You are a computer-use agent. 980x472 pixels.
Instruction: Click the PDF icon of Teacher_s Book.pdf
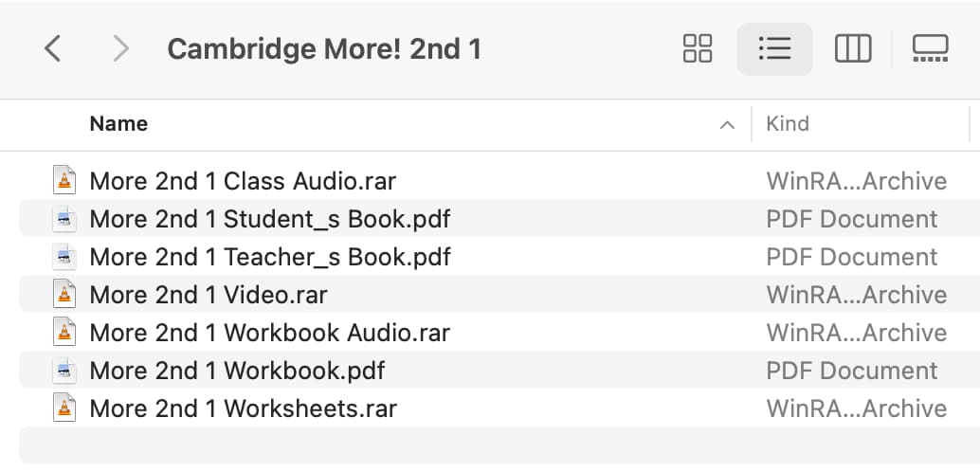point(64,256)
